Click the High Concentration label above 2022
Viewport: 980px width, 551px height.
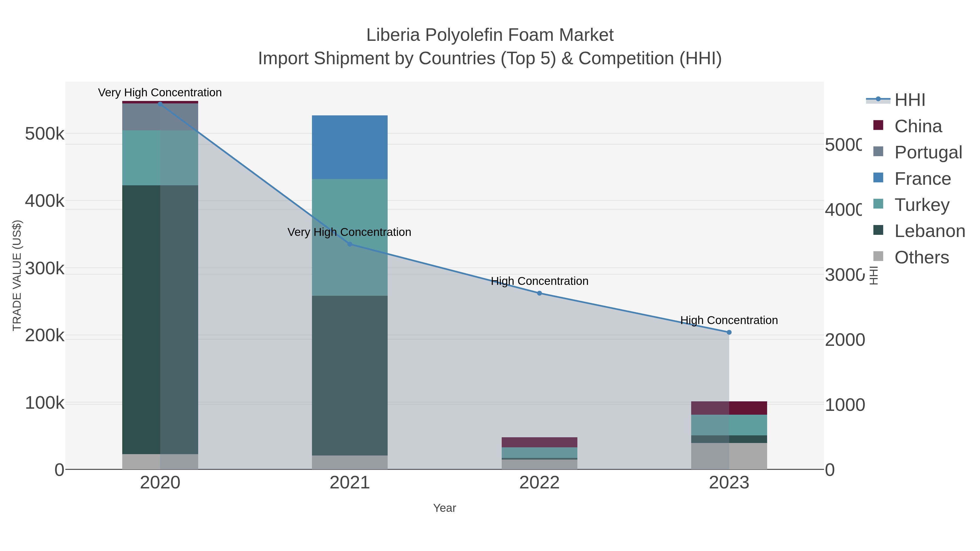pos(540,281)
